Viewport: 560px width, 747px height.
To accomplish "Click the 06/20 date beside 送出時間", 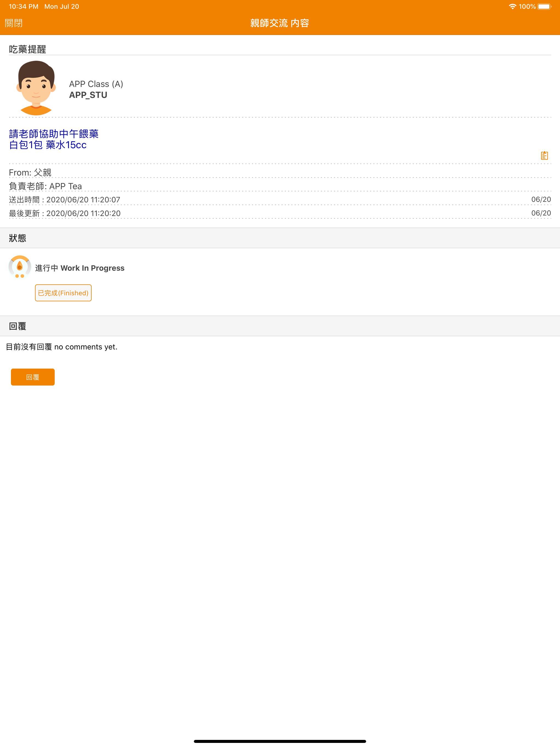I will point(541,199).
